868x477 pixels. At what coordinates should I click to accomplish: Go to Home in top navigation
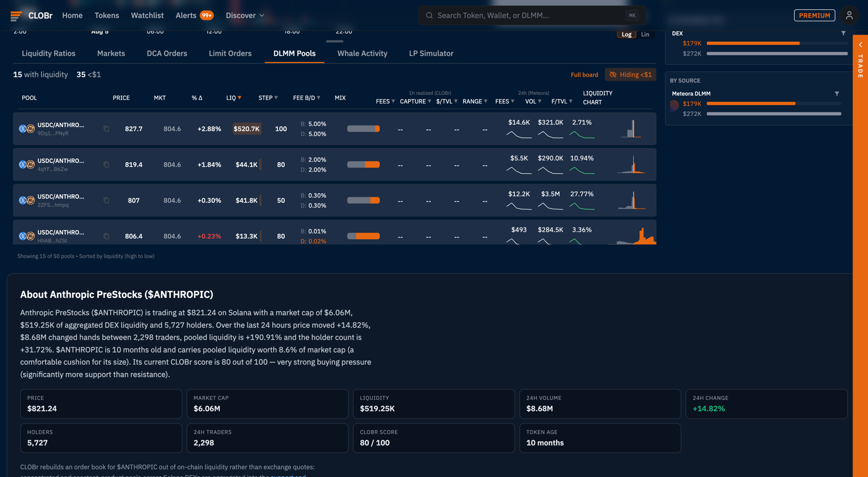tap(72, 15)
